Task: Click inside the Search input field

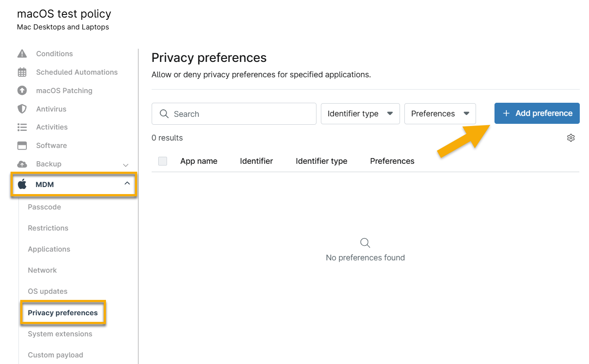Action: (x=220, y=113)
